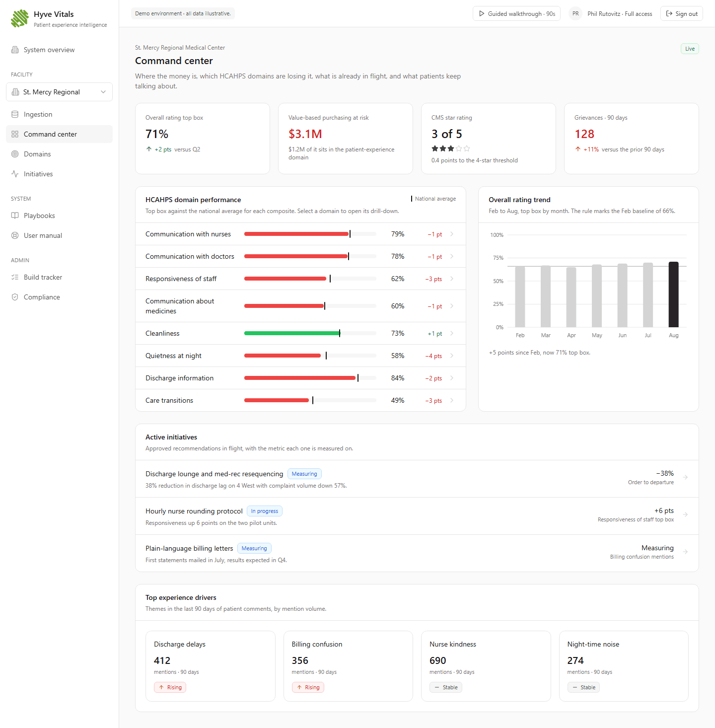This screenshot has width=715, height=728.
Task: Click the CMS star rating stars
Action: pos(450,148)
